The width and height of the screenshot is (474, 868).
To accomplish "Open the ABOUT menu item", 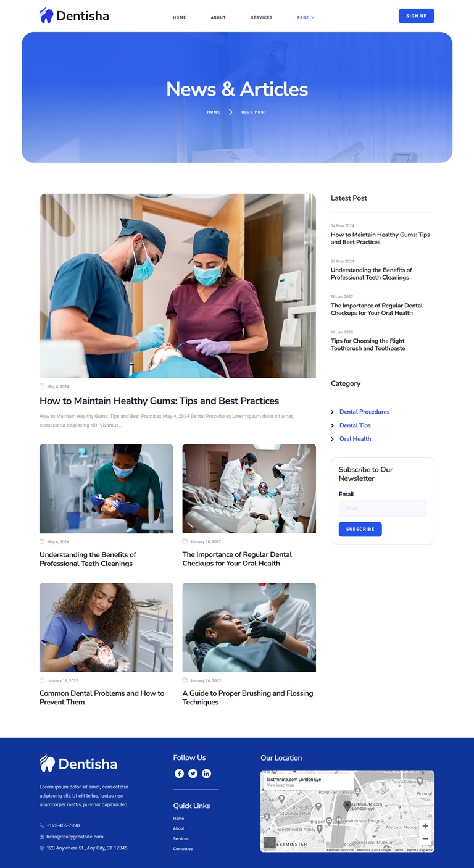I will pos(218,17).
